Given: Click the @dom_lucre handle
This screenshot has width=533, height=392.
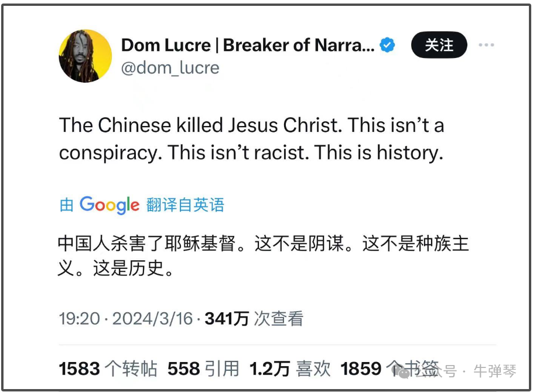Looking at the screenshot, I should coord(170,68).
